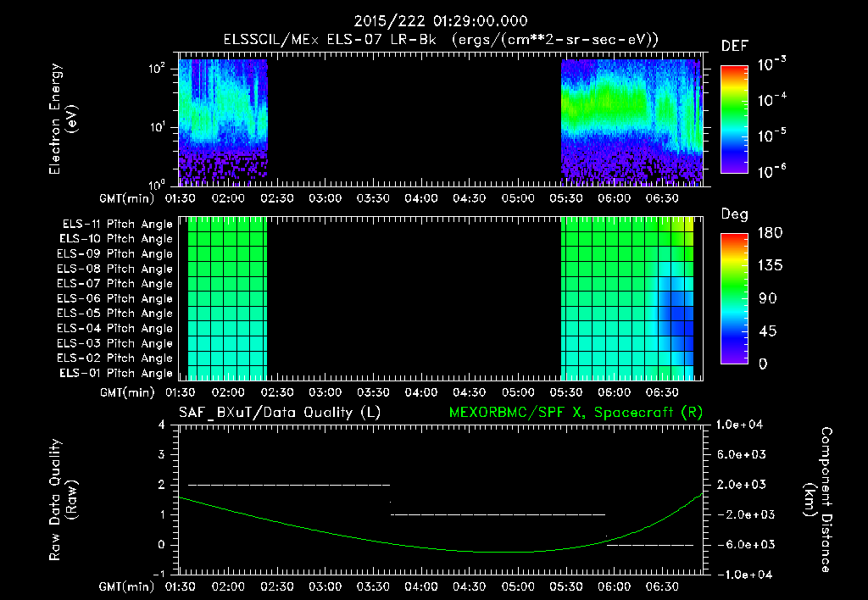Click the ELS-03 Pitch Angle label

(114, 343)
